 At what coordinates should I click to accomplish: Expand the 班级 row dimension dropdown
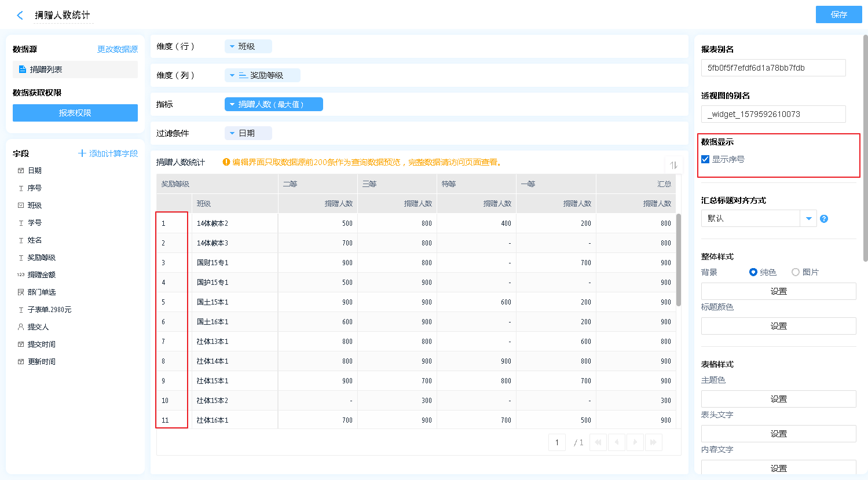232,46
